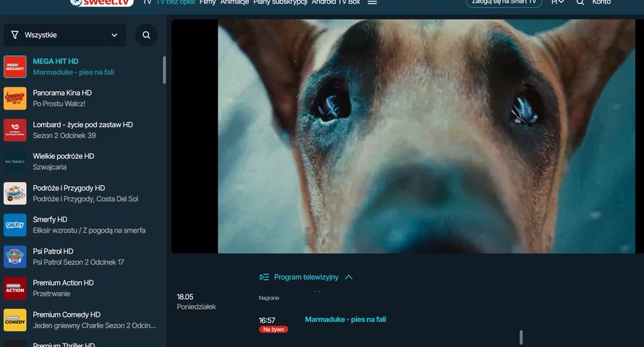Select Lombard - życie pod zastaw HD row
The height and width of the screenshot is (347, 644).
pos(82,130)
